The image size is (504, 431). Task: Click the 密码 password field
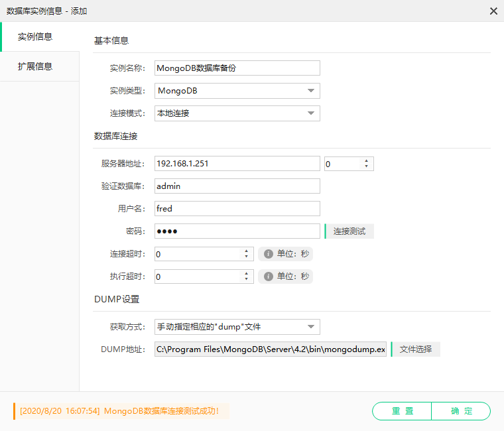[237, 231]
